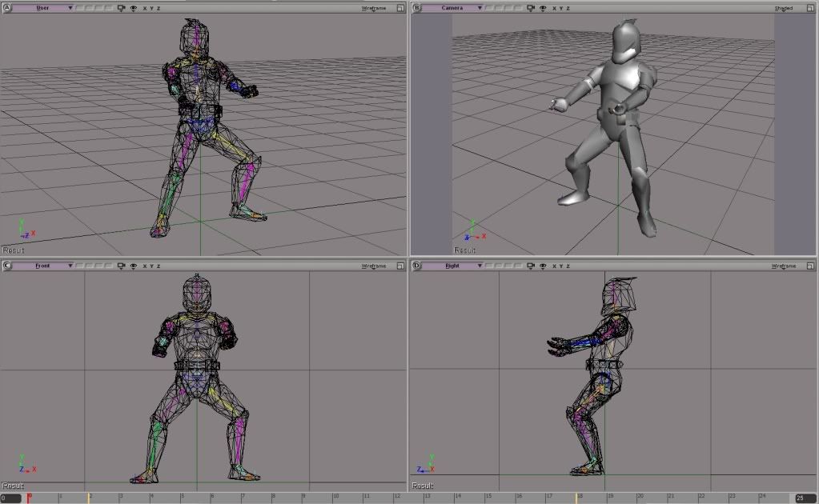Click the D letter icon of the Right viewport

pyautogui.click(x=417, y=266)
